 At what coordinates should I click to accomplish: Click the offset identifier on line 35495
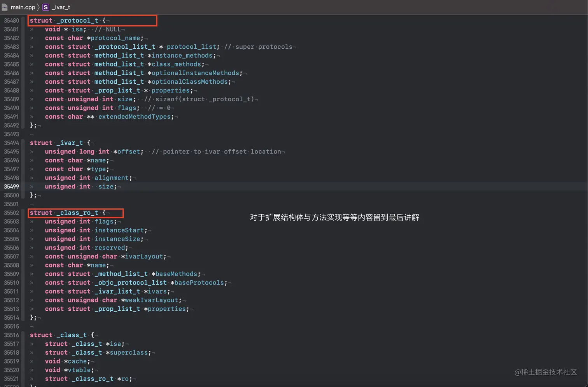[x=129, y=151]
